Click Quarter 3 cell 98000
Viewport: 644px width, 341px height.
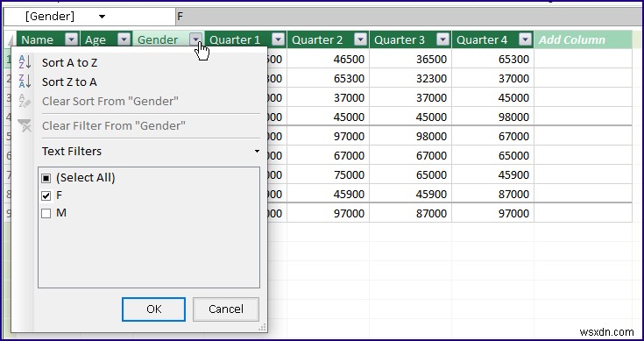410,136
